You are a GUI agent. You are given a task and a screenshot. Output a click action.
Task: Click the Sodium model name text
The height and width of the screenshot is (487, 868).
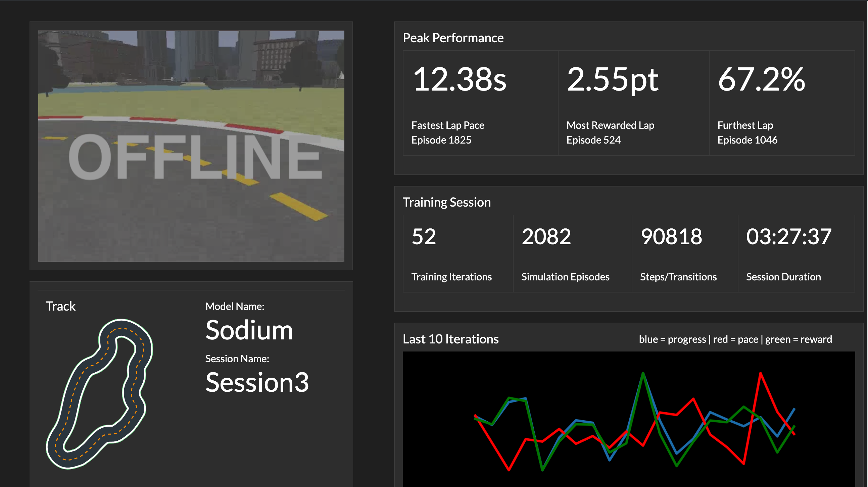coord(249,330)
